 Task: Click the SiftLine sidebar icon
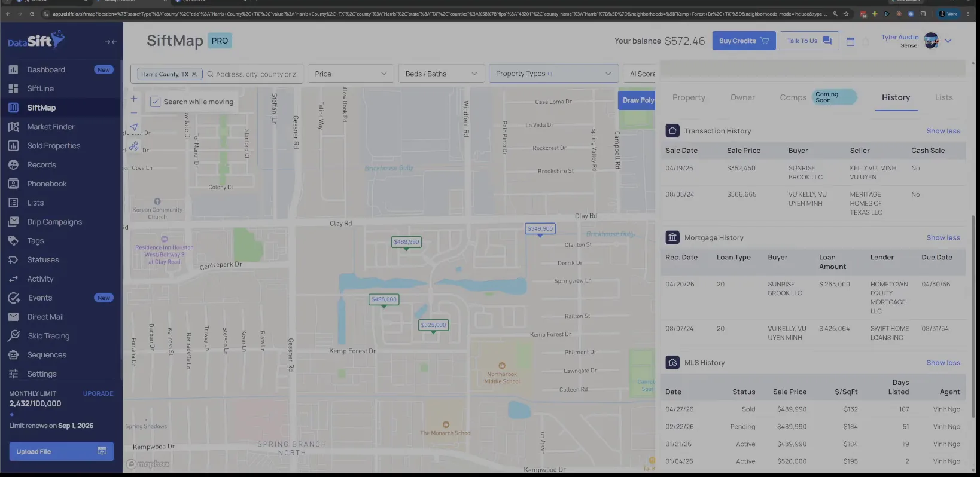(13, 88)
